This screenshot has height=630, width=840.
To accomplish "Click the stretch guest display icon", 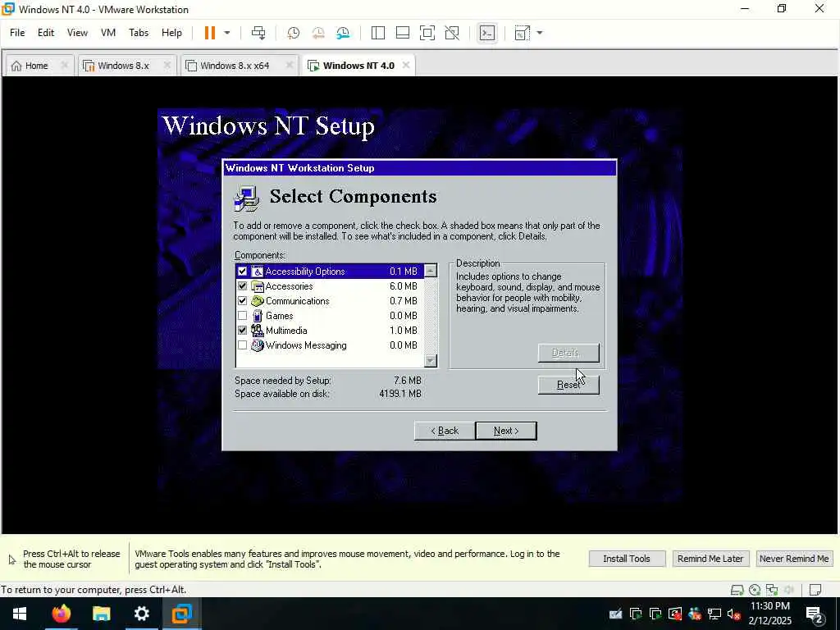I will pos(522,33).
